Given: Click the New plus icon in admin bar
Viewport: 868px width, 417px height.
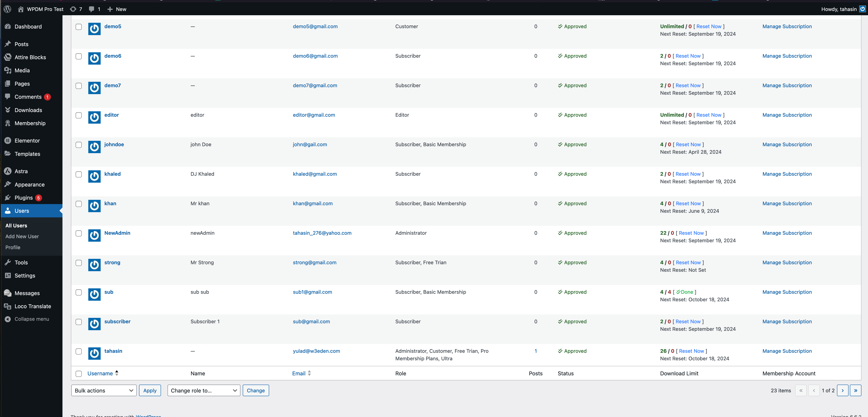Looking at the screenshot, I should pos(110,9).
